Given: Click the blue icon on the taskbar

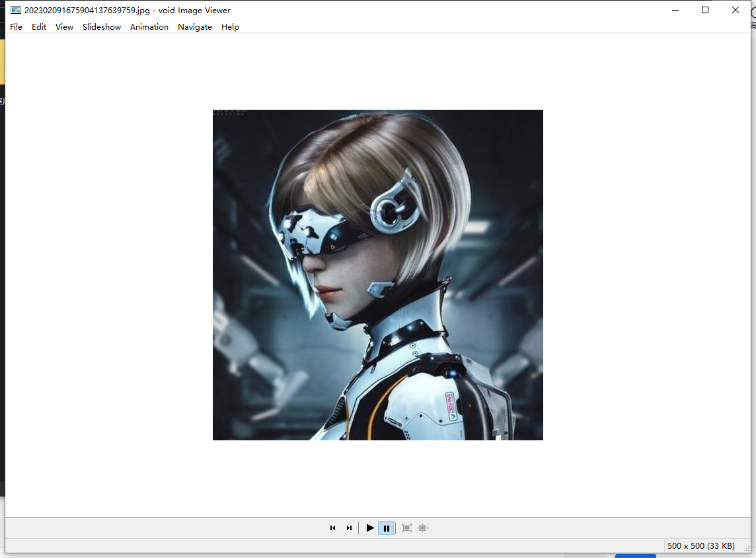Looking at the screenshot, I should [635, 555].
